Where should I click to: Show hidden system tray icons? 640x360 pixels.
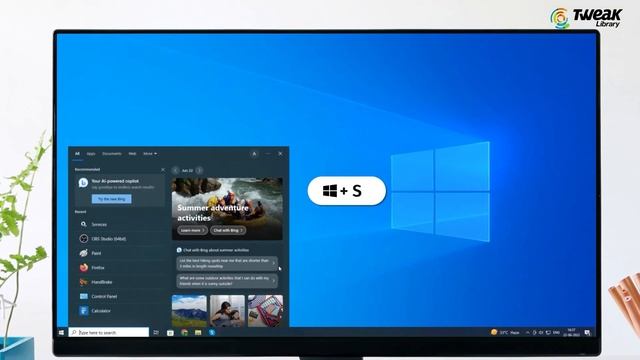(527, 333)
